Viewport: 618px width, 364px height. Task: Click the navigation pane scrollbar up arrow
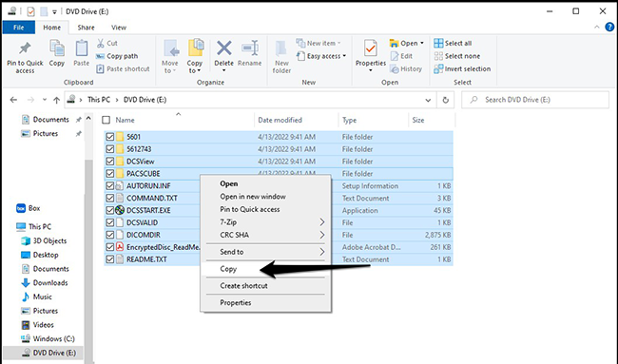click(x=88, y=118)
